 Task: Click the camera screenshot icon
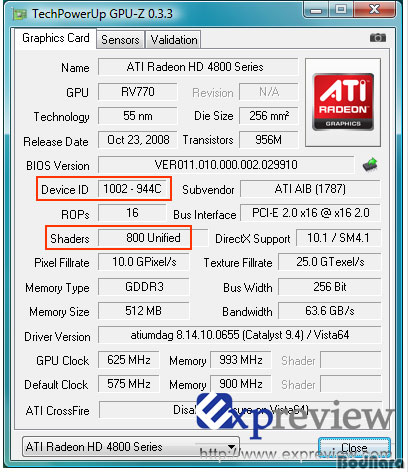coord(378,38)
